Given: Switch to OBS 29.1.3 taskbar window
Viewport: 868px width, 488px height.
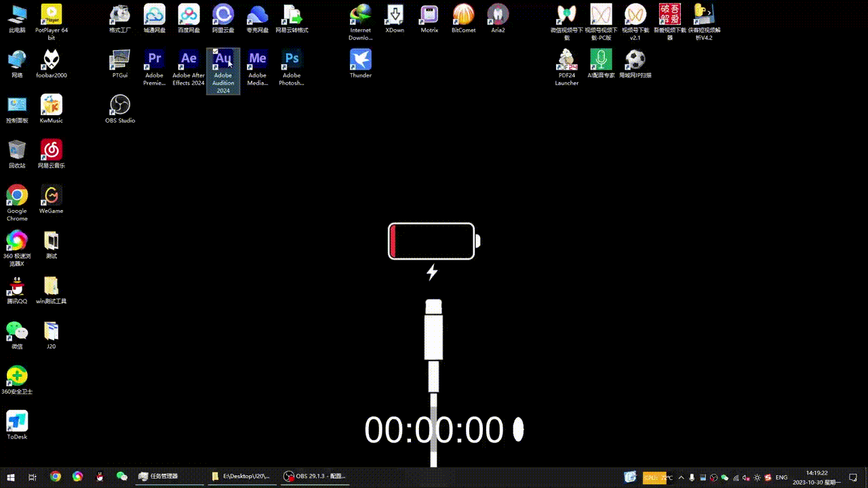Looking at the screenshot, I should tap(315, 476).
